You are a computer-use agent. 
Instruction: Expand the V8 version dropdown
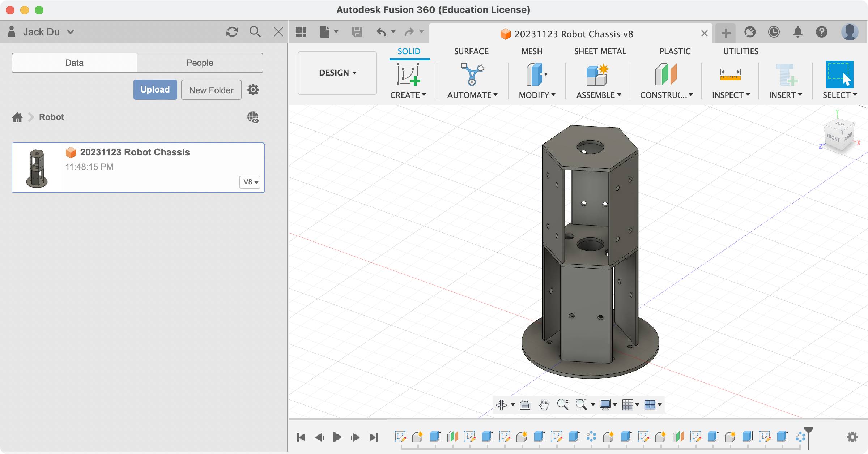click(x=250, y=182)
